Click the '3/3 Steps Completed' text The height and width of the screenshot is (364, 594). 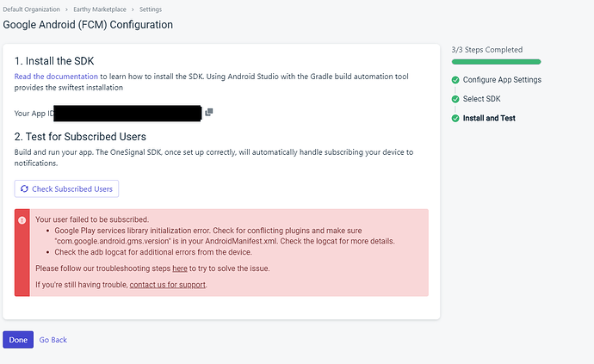click(x=487, y=50)
